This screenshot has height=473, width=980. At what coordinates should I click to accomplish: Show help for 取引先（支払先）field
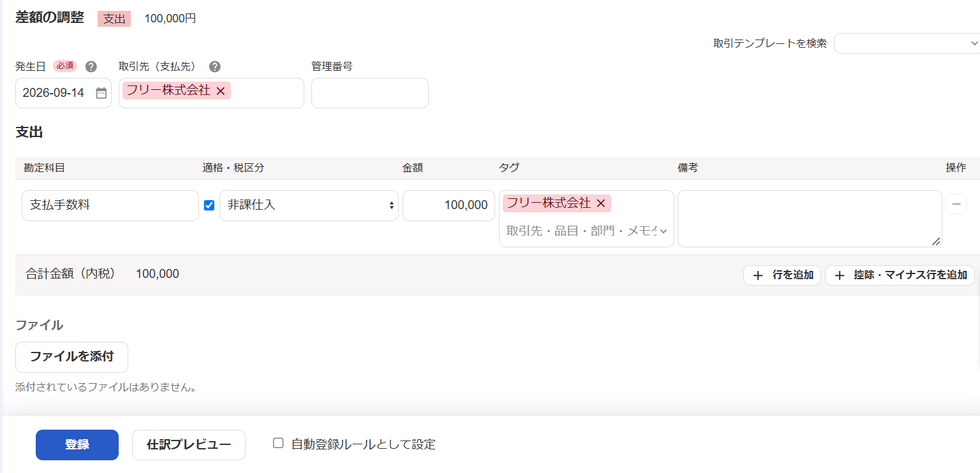coord(215,66)
